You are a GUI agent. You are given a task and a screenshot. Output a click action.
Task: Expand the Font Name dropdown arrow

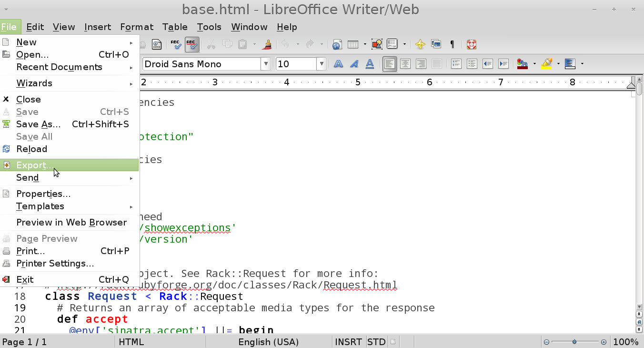tap(265, 64)
